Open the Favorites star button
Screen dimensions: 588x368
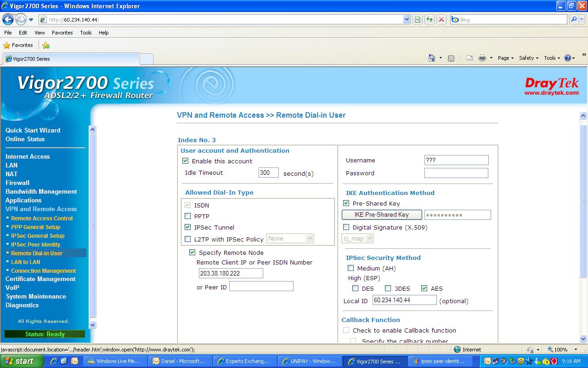click(18, 45)
